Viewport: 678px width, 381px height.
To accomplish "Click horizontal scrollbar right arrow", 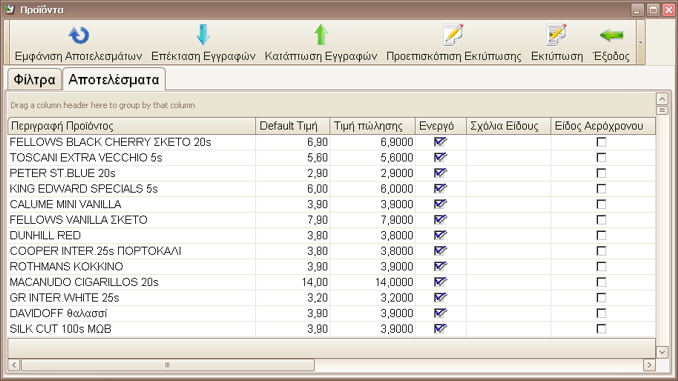I will (x=649, y=365).
